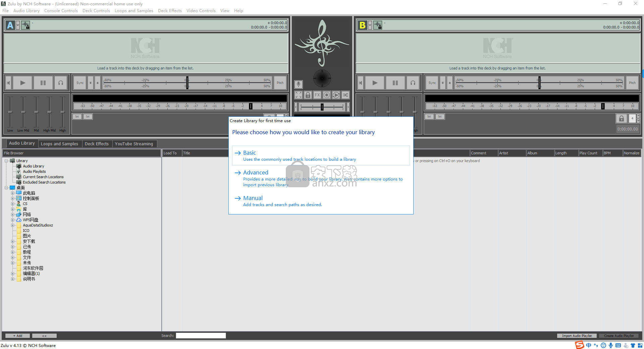644x349 pixels.
Task: Click the << collapse button
Action: click(x=44, y=336)
